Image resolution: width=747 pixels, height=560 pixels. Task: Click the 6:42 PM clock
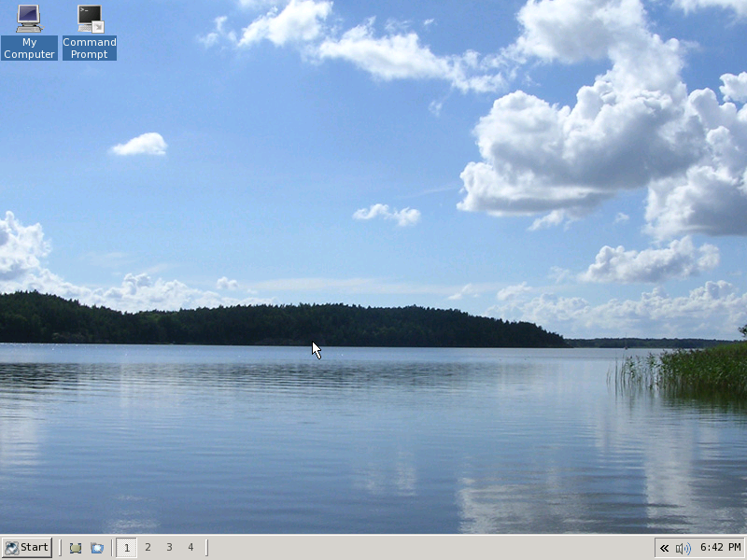click(720, 548)
